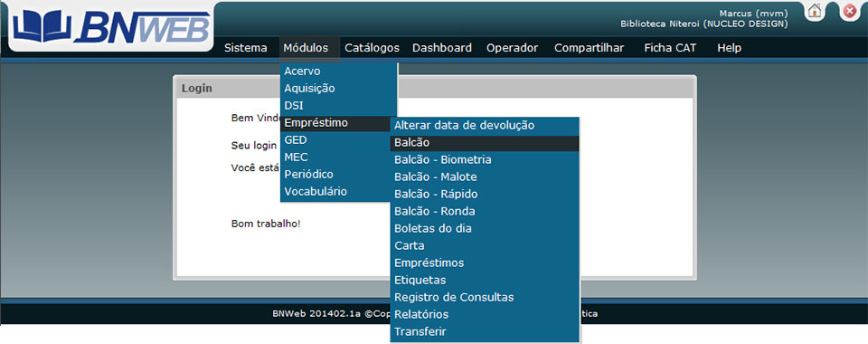The image size is (868, 344).
Task: Choose Balcão - Rápido
Action: coord(485,195)
